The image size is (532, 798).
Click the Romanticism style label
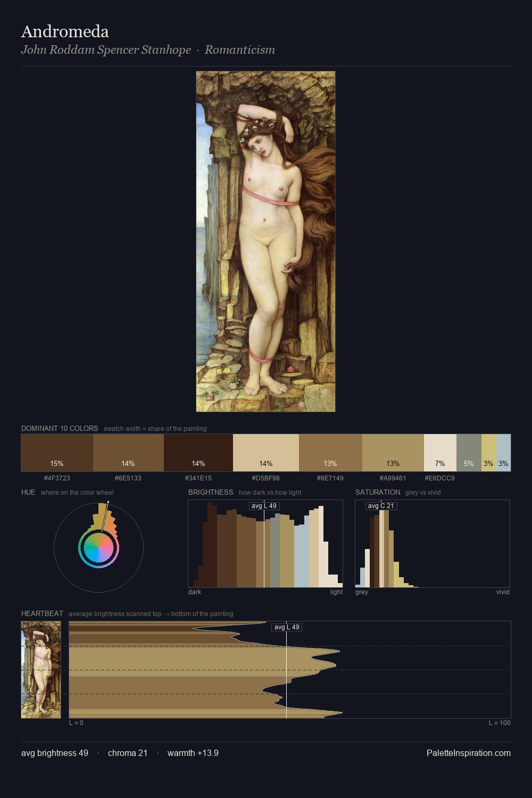coord(240,50)
